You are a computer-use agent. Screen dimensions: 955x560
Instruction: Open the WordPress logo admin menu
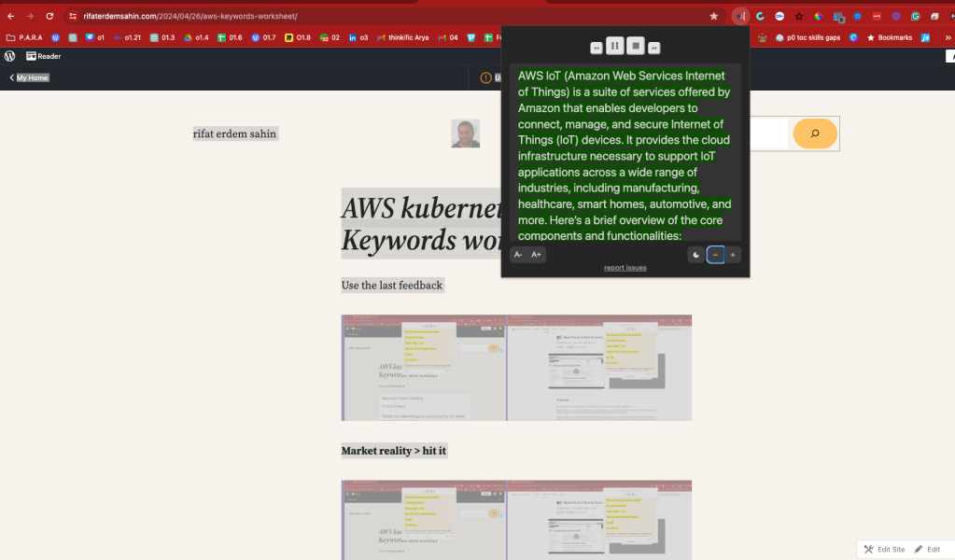pyautogui.click(x=9, y=56)
